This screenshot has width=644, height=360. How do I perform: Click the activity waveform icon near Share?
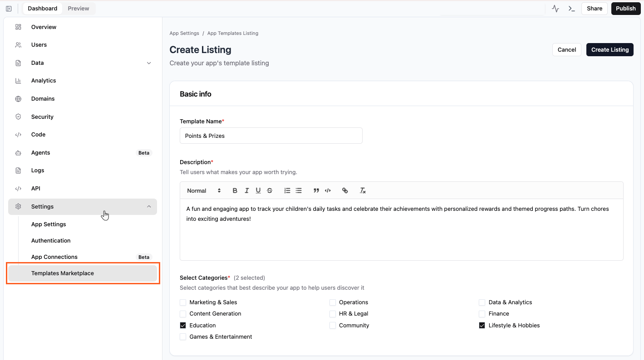click(x=555, y=8)
